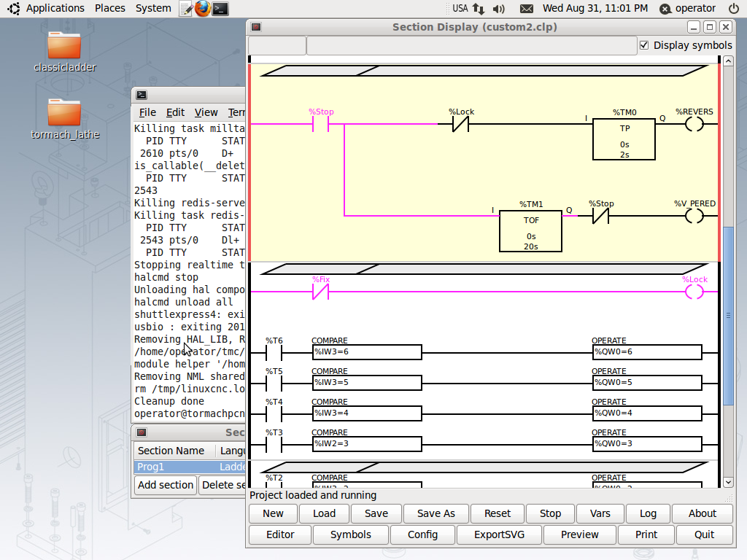The width and height of the screenshot is (747, 560).
Task: Click the section display vertical scrollbar
Action: coord(727,315)
